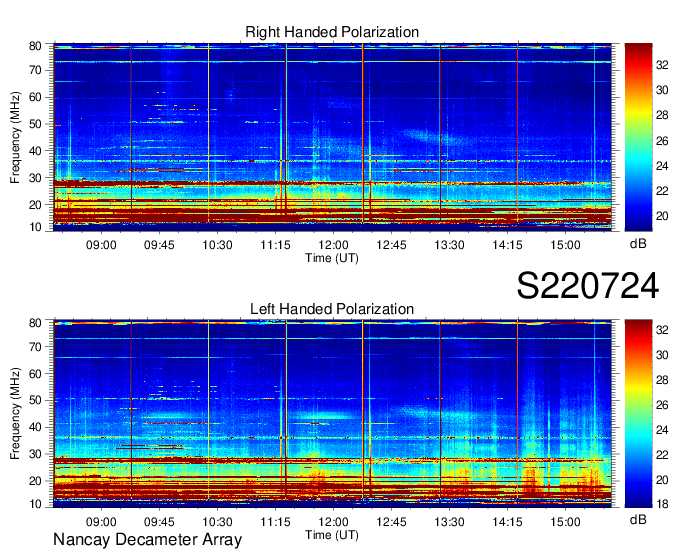Click the "40" MHz tick of the Left Handed plot
Viewport: 680px width, 552px height.
35,427
